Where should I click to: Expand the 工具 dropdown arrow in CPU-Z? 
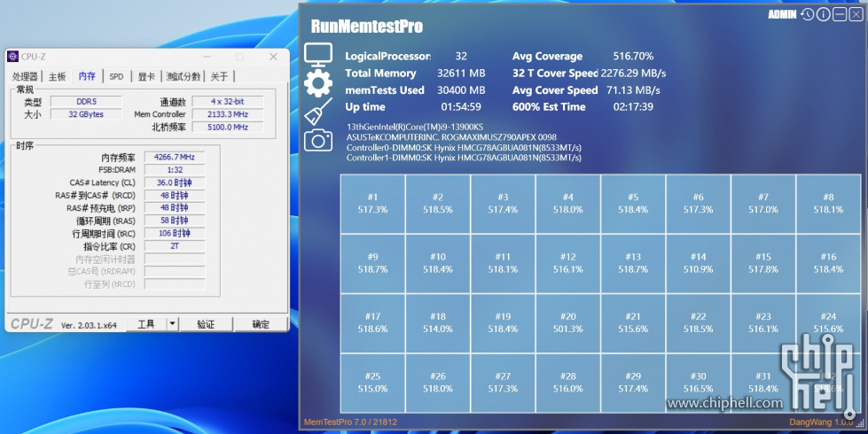click(172, 324)
